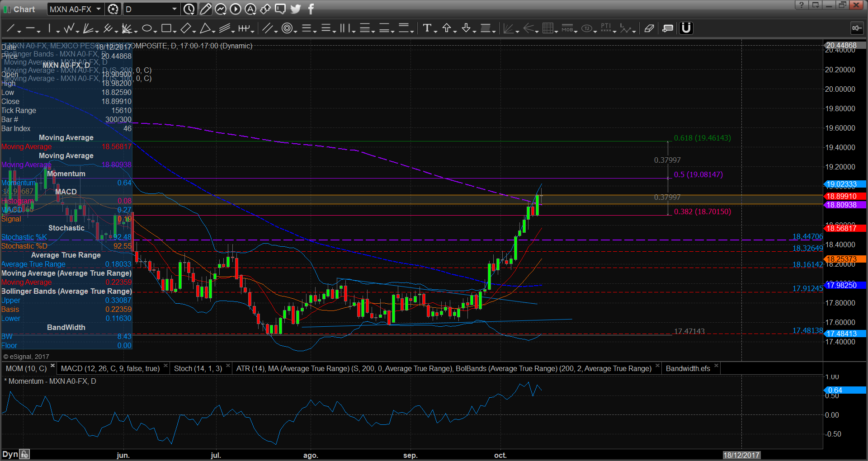Click the 0.382 (18.70150) Fibonacci label
Viewport: 868px width, 461px height.
702,212
